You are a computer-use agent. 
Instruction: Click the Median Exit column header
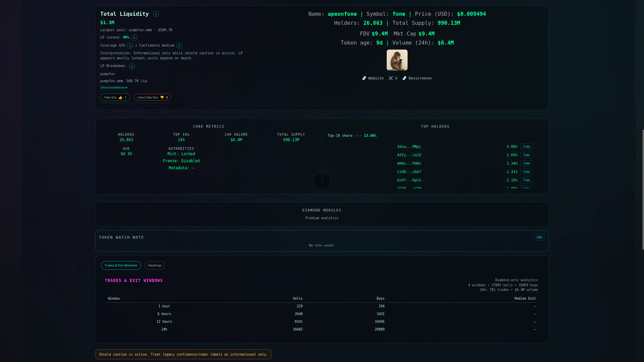coord(525,299)
